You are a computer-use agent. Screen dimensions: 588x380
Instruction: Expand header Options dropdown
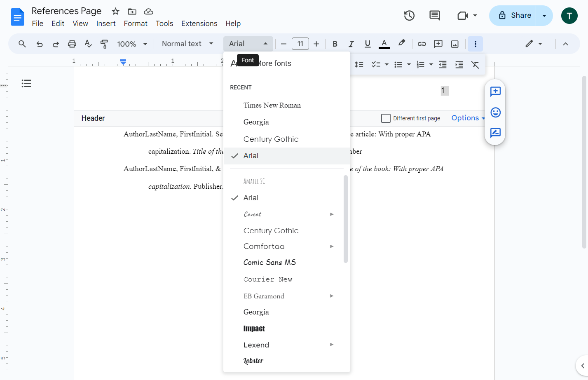coord(469,118)
